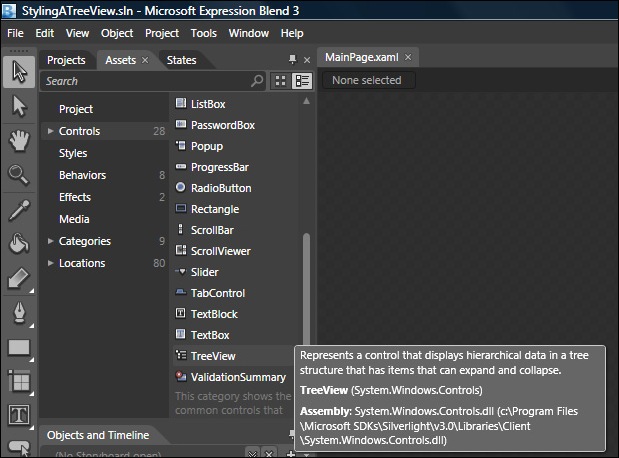
Task: Select the Direct Selection tool
Action: [19, 106]
